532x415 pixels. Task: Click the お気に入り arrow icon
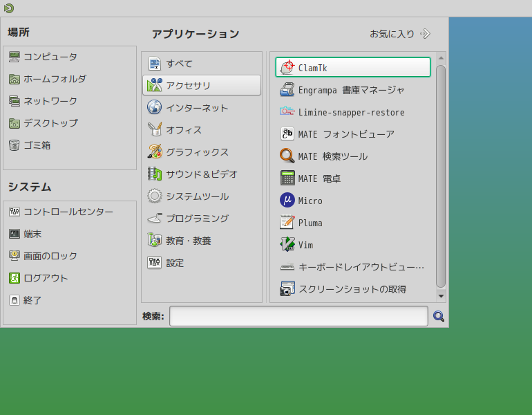tap(425, 34)
